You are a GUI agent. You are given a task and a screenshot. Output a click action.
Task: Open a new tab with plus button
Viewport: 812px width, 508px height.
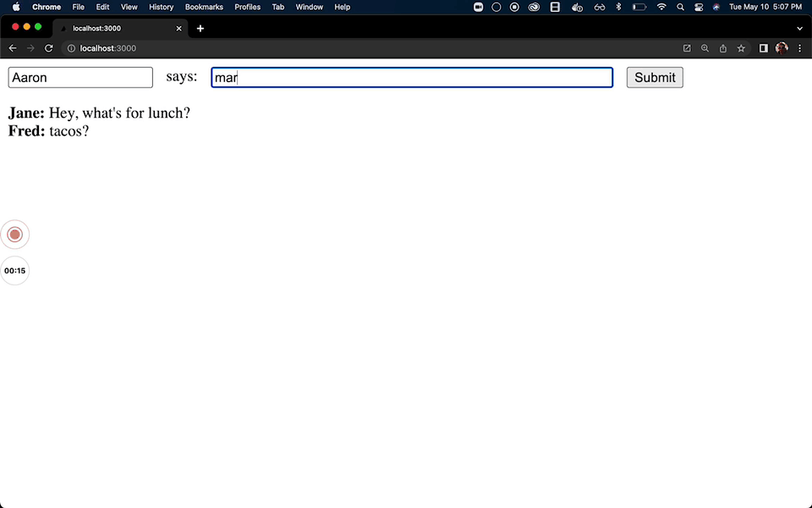[200, 28]
